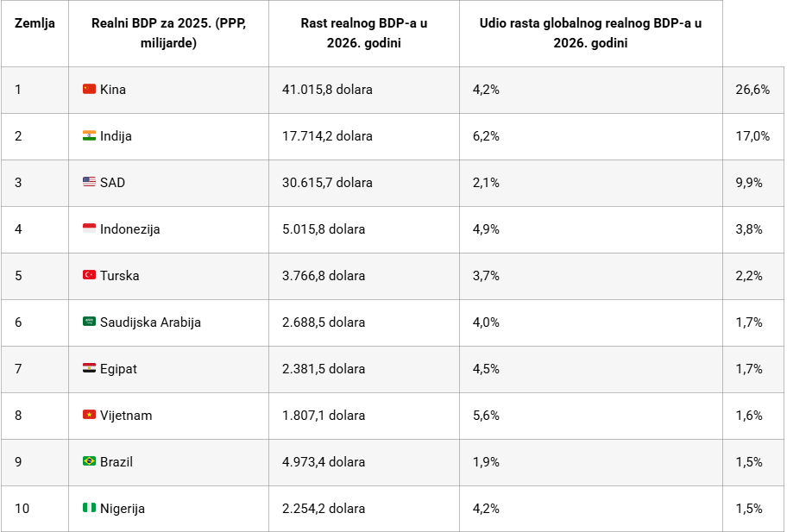Click the USA flag next to SAD
Image resolution: width=787 pixels, height=532 pixels.
tap(89, 182)
